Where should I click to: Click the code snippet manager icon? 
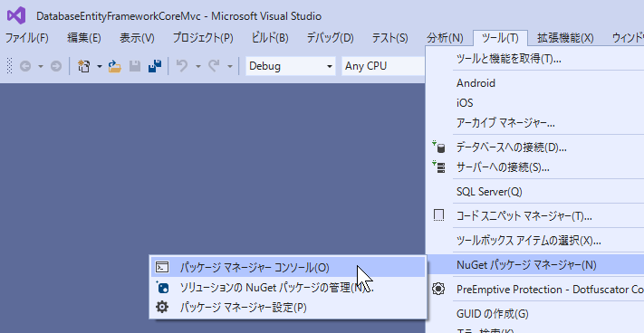coord(438,215)
